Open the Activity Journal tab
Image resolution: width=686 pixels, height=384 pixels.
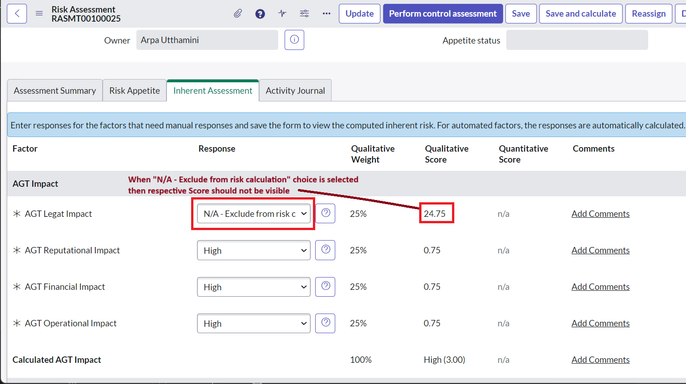coord(295,91)
